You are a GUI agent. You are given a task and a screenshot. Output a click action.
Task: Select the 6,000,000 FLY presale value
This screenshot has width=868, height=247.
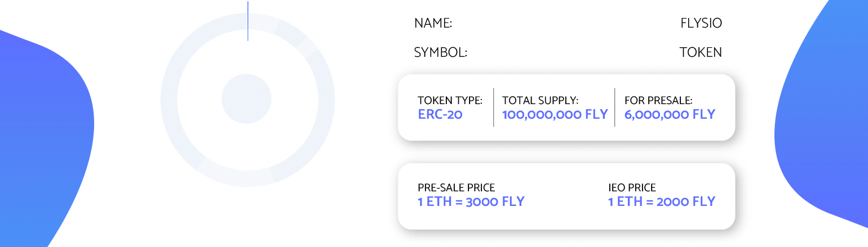point(670,115)
